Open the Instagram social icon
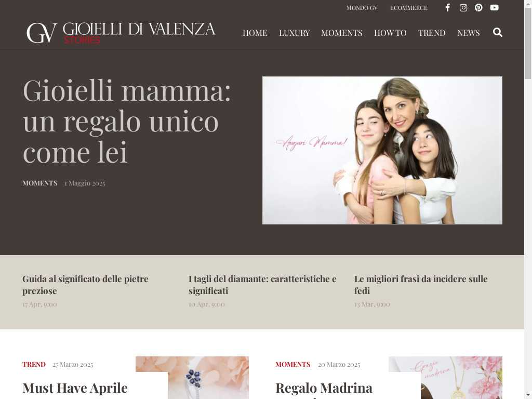This screenshot has height=399, width=532. [463, 7]
